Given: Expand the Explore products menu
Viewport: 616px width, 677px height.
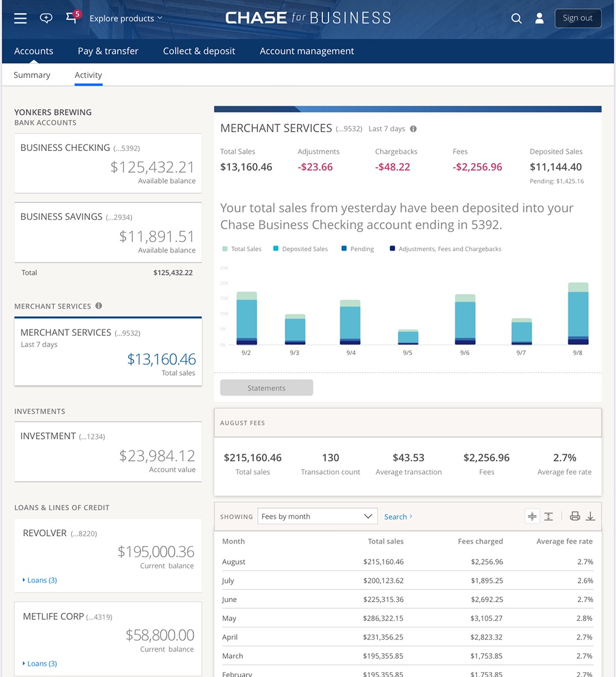Looking at the screenshot, I should pyautogui.click(x=126, y=18).
